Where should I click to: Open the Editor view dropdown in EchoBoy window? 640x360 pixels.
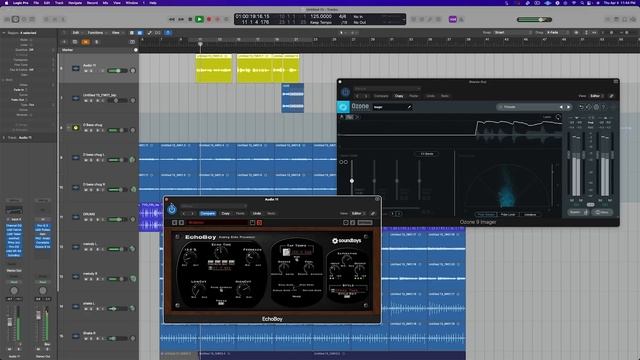click(x=358, y=213)
